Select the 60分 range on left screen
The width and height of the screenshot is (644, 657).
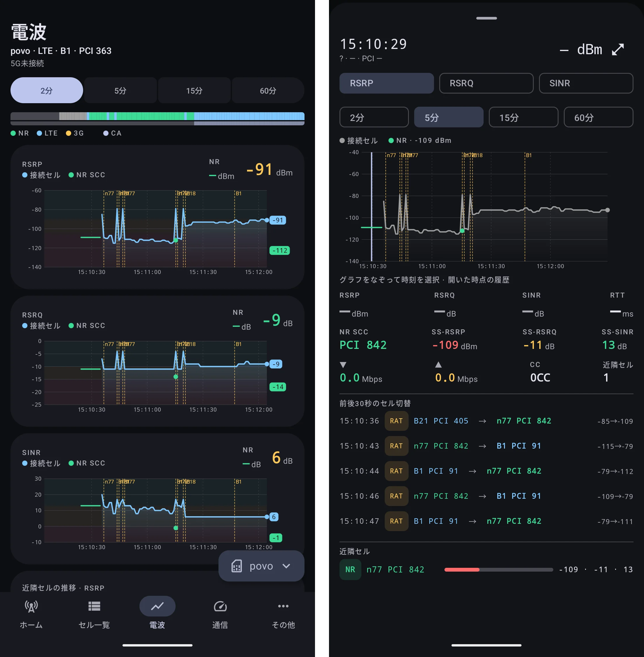click(x=268, y=90)
